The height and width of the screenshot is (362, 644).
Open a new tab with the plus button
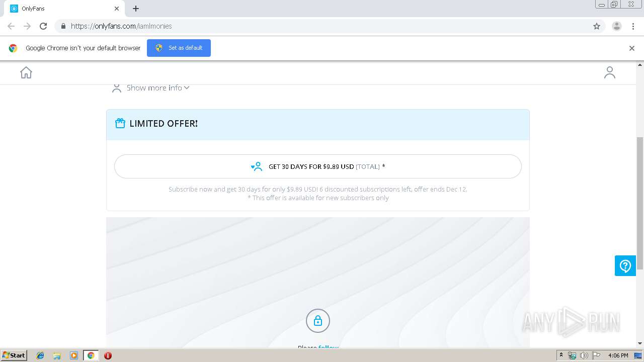pos(136,9)
